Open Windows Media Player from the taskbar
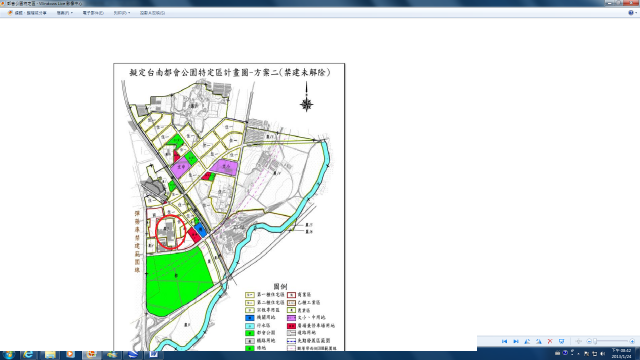 [x=70, y=354]
